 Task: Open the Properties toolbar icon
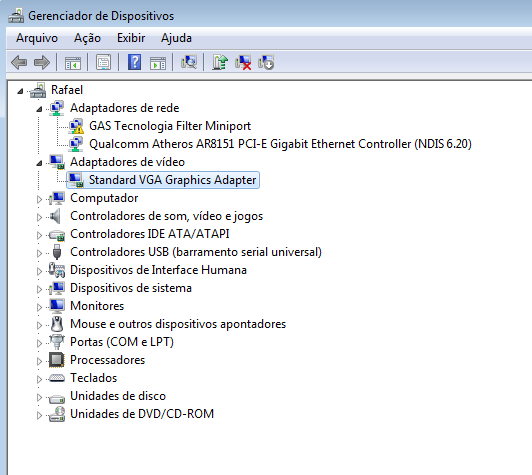pyautogui.click(x=103, y=62)
